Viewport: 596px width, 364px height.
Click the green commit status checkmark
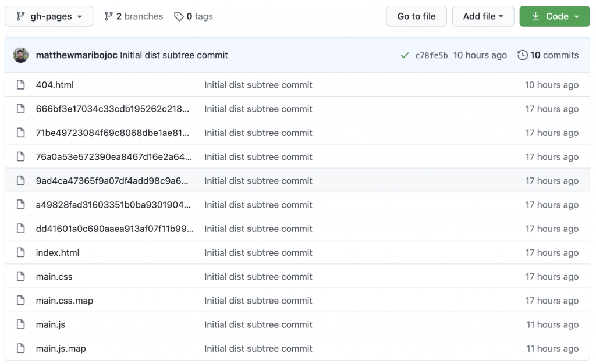405,56
